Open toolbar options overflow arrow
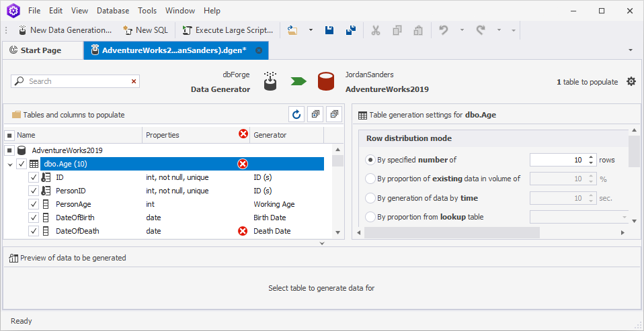This screenshot has height=331, width=644. point(514,30)
